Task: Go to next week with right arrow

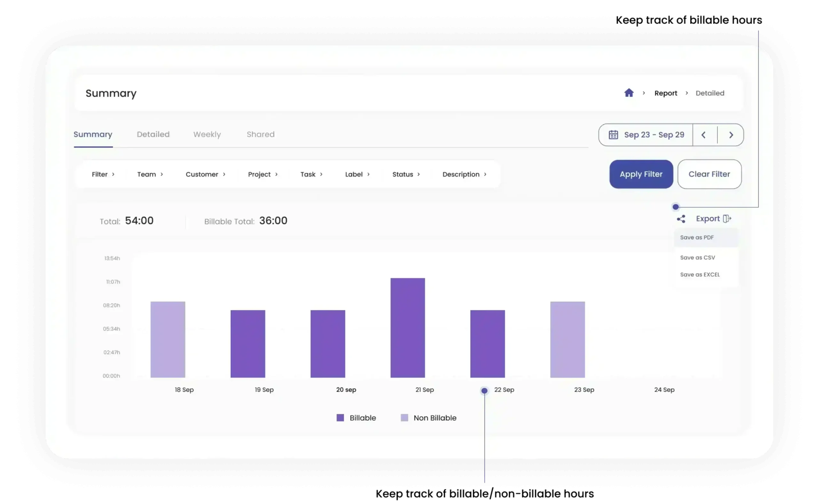Action: (731, 135)
